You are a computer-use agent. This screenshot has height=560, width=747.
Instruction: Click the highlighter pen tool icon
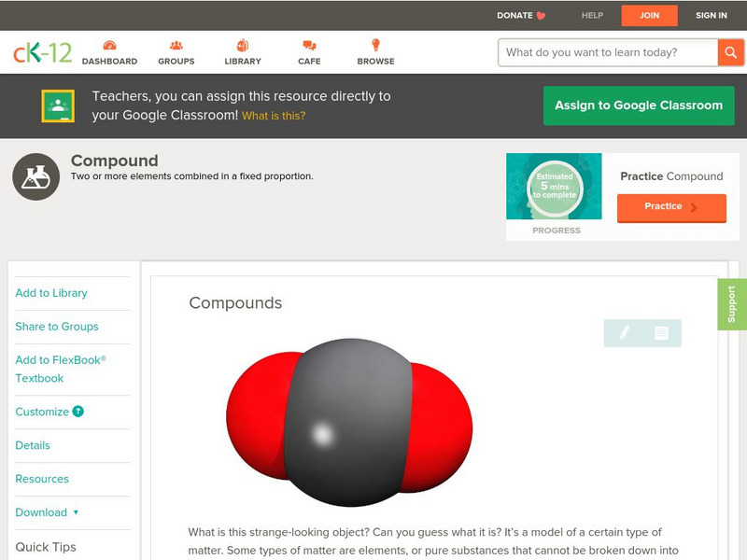pyautogui.click(x=624, y=332)
